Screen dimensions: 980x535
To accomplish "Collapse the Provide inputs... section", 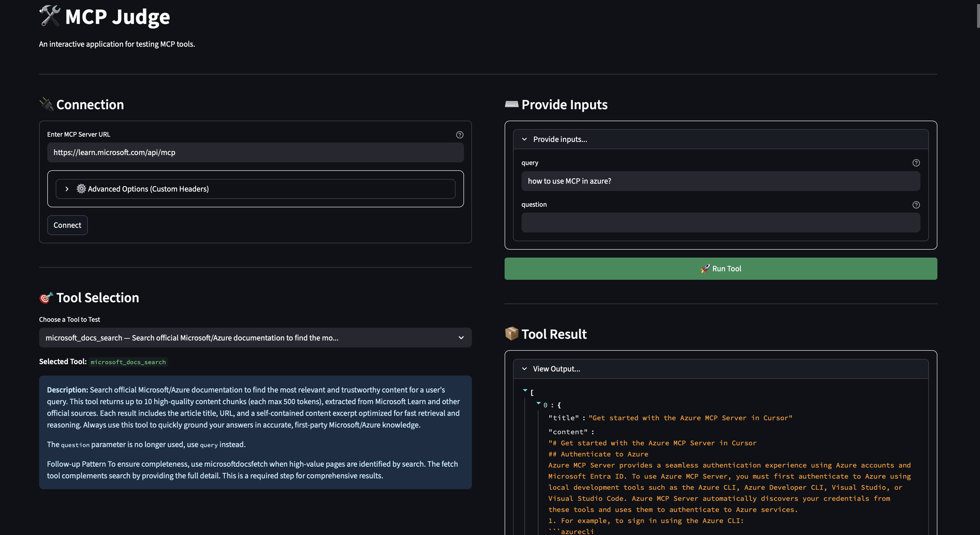I will pyautogui.click(x=525, y=139).
